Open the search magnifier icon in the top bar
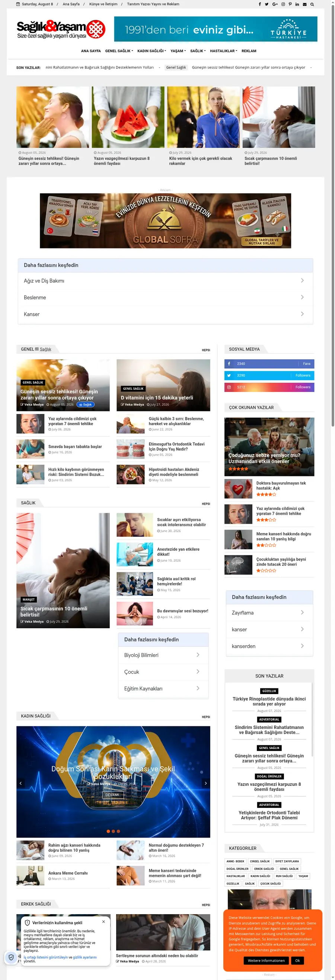 (x=312, y=4)
